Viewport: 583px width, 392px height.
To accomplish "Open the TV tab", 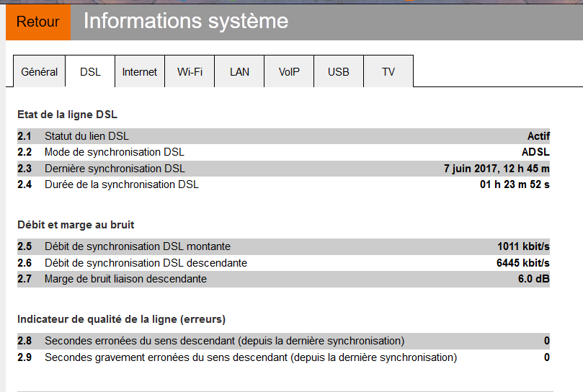I will (388, 72).
